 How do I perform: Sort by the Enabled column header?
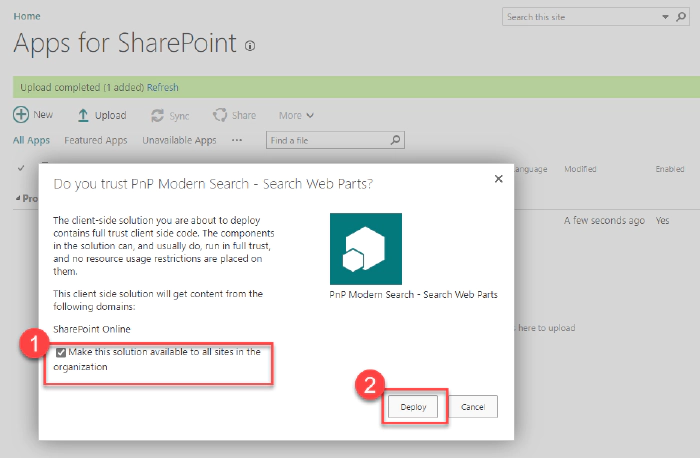(670, 169)
